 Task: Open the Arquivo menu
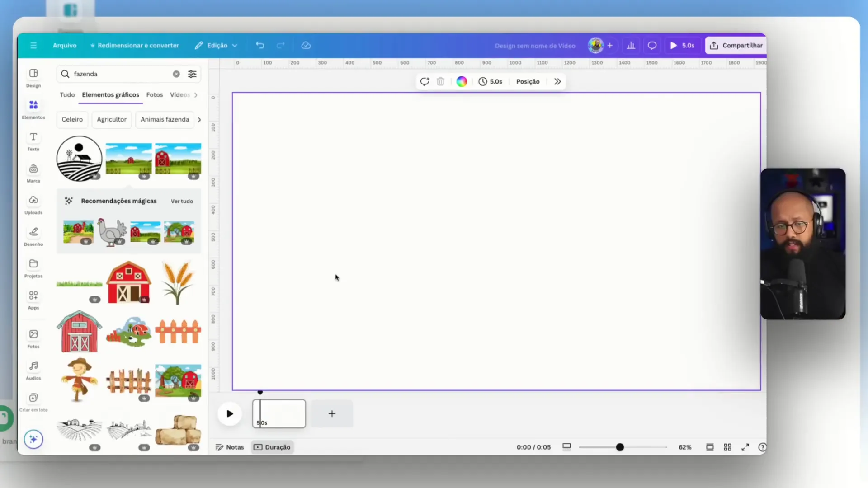65,45
